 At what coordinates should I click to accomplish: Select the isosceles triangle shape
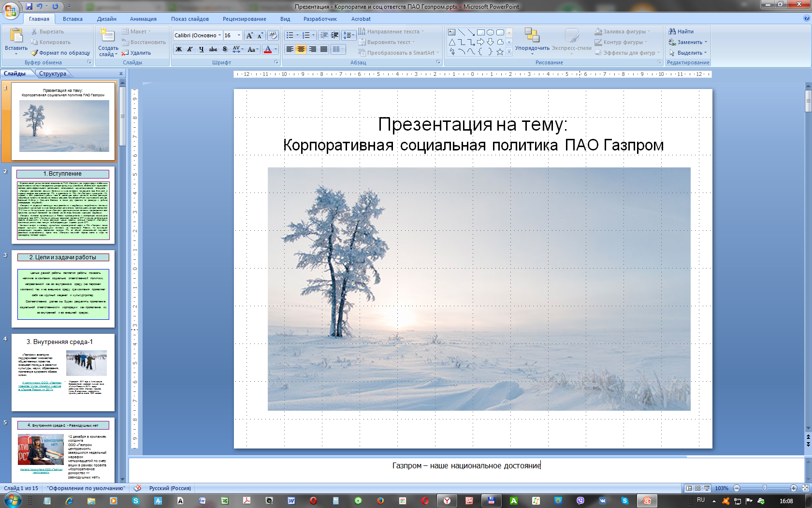tap(451, 42)
